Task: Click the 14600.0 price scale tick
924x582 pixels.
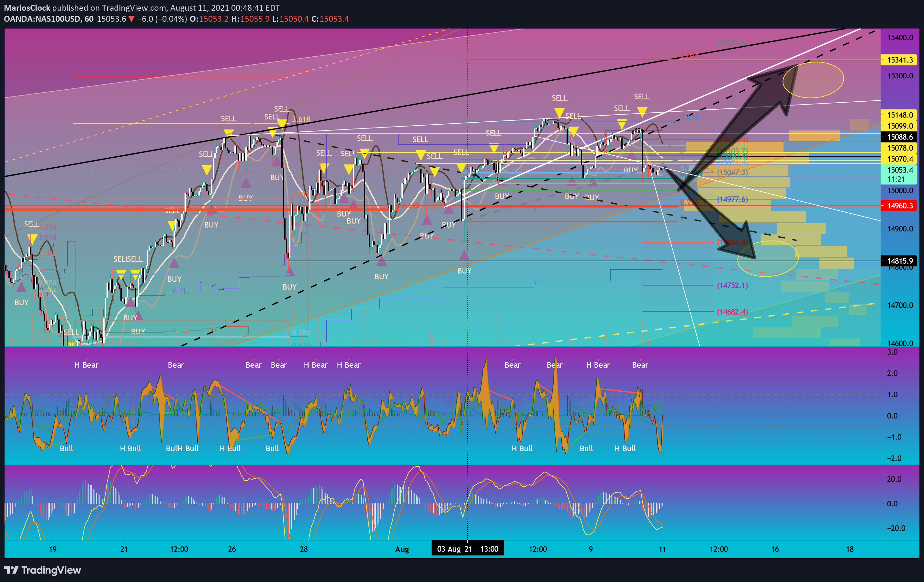Action: coord(900,343)
